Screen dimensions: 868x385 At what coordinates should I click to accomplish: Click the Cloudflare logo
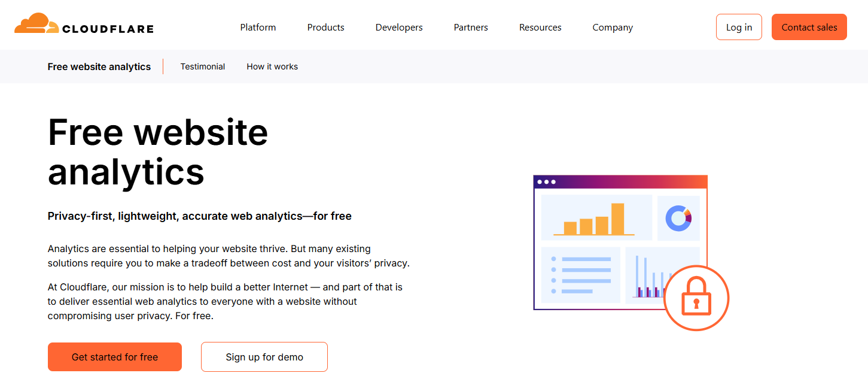(x=84, y=24)
